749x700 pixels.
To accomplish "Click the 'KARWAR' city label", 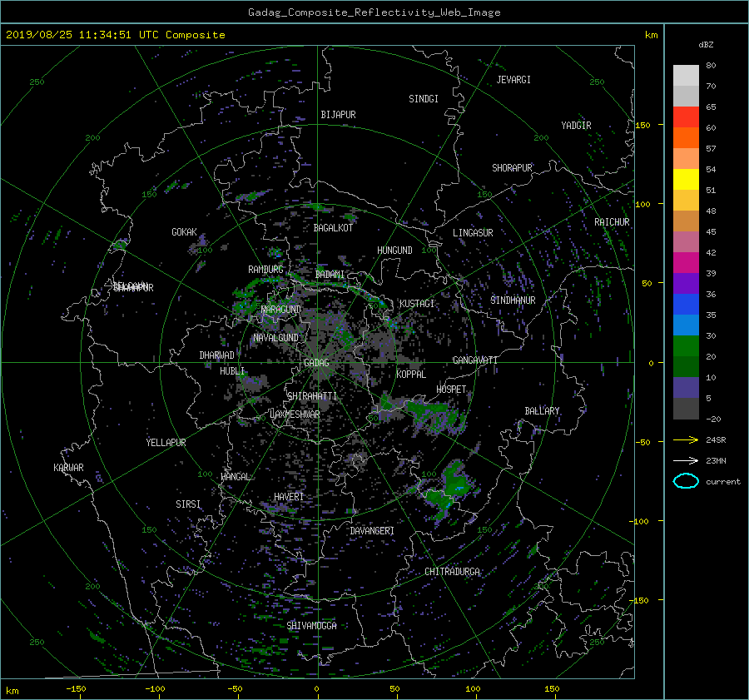I will 68,468.
